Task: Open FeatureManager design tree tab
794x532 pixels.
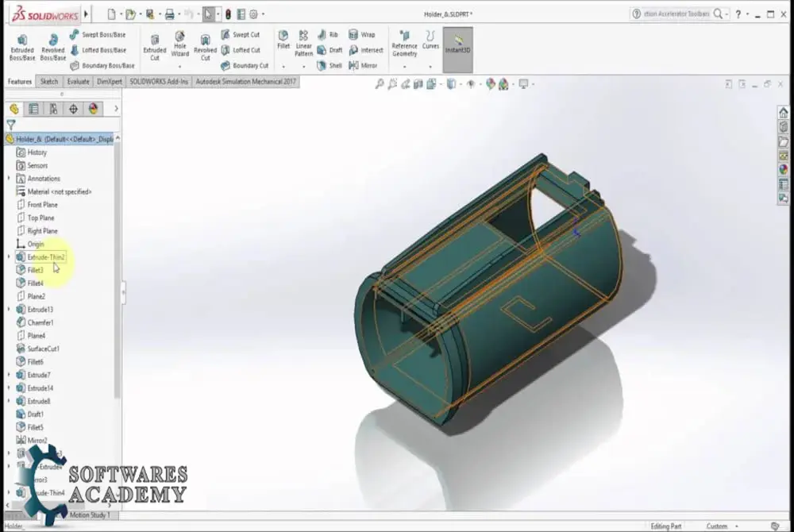Action: tap(14, 109)
